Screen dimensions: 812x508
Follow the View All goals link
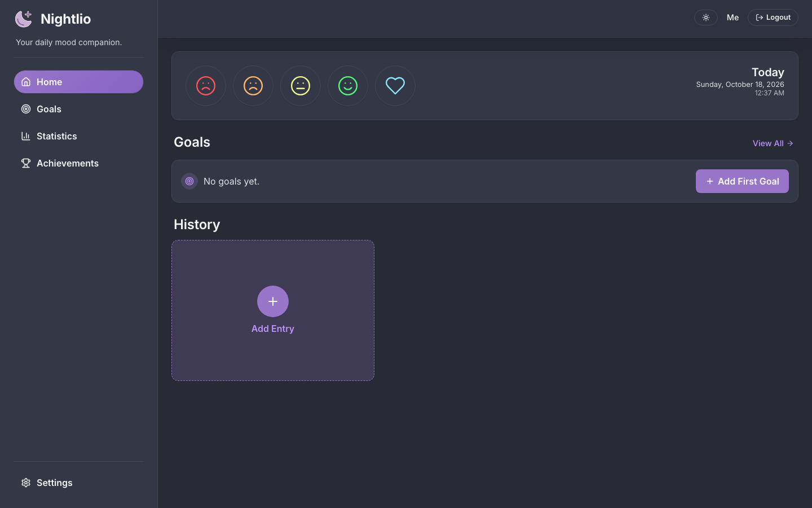(x=773, y=143)
